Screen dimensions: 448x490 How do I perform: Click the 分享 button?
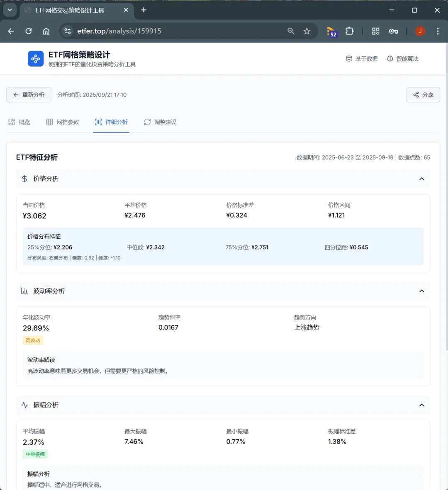coord(423,95)
